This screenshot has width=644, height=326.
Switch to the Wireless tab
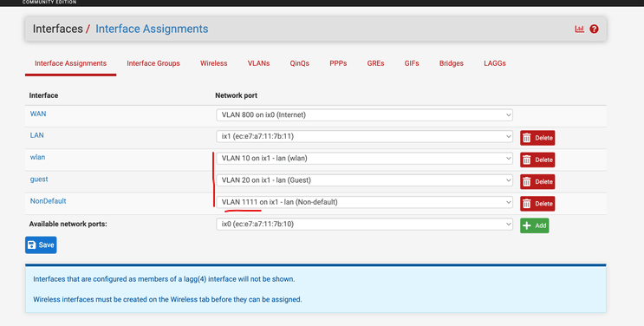pyautogui.click(x=213, y=63)
